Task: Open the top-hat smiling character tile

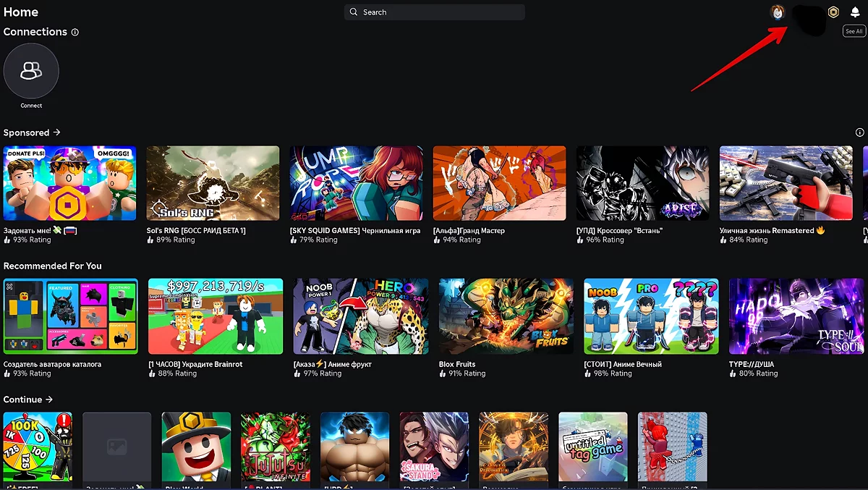Action: [196, 447]
